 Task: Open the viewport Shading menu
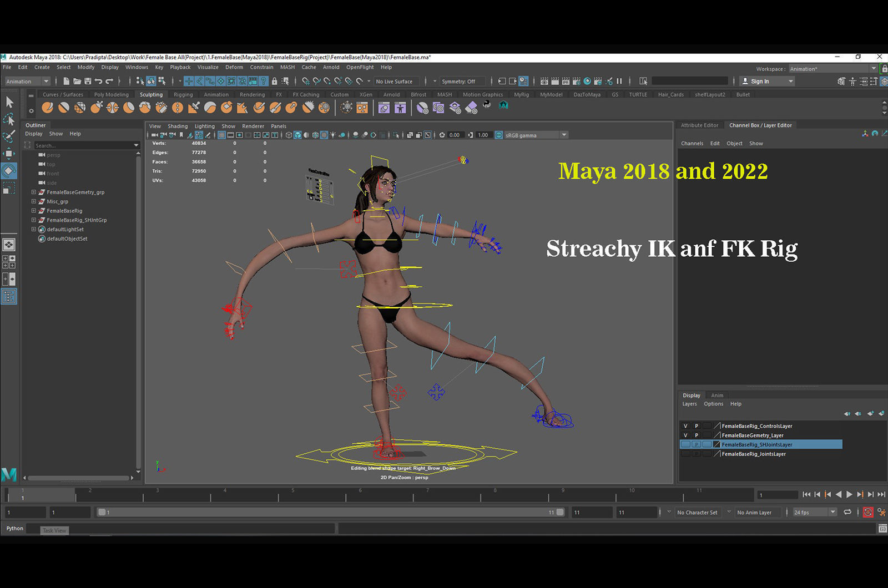[178, 126]
